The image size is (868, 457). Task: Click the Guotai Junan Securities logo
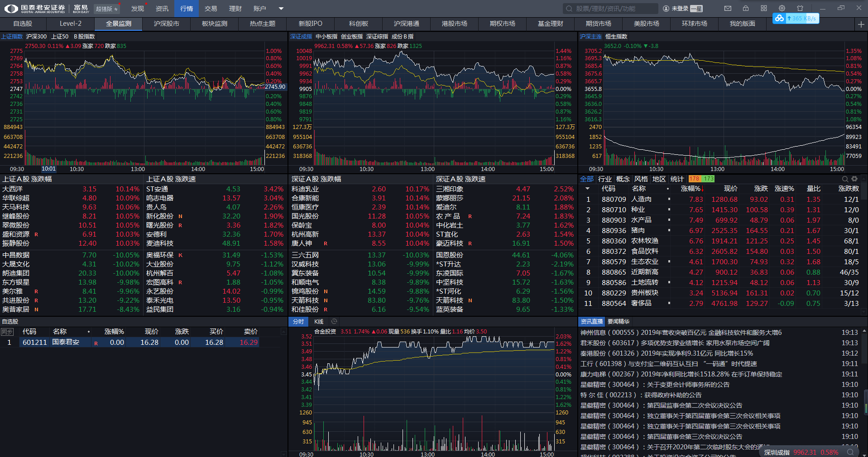(34, 9)
